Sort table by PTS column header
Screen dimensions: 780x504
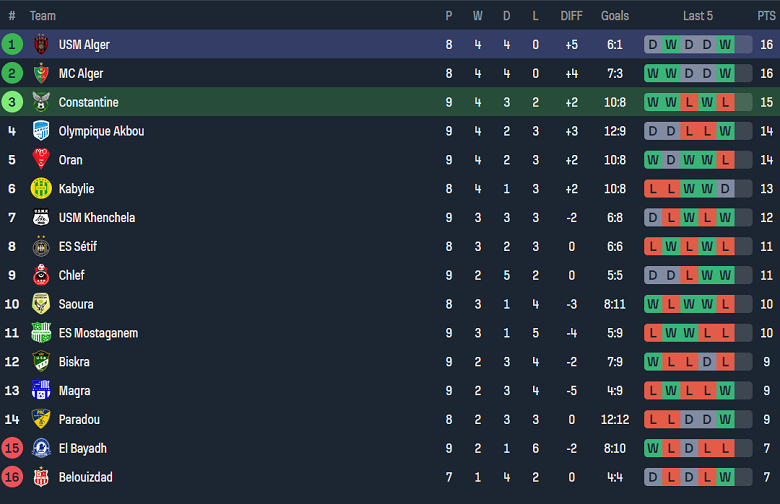[x=766, y=16]
